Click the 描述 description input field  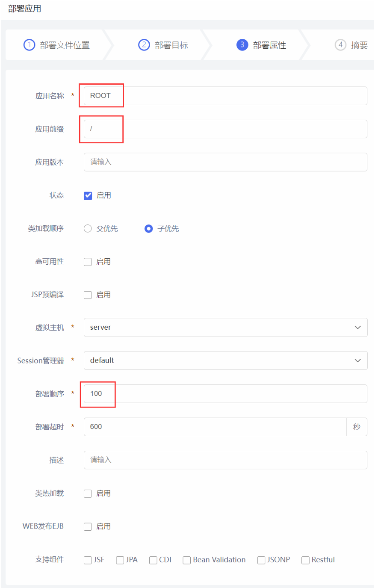point(225,460)
